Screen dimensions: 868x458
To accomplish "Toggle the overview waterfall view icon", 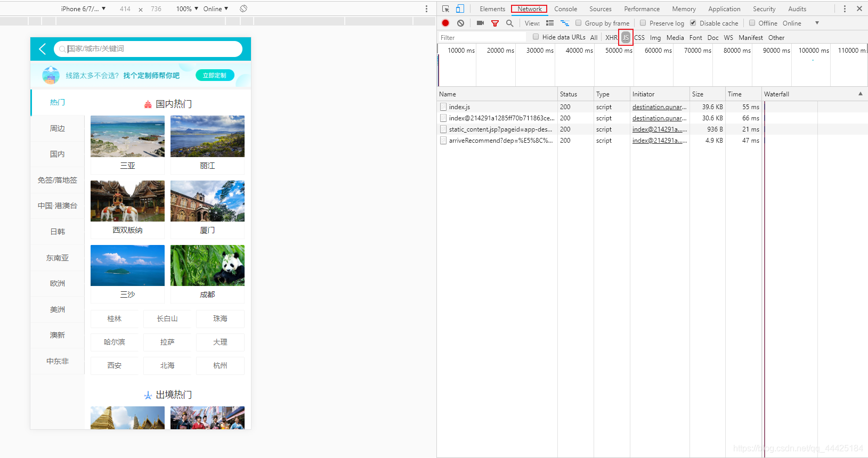I will [x=565, y=23].
